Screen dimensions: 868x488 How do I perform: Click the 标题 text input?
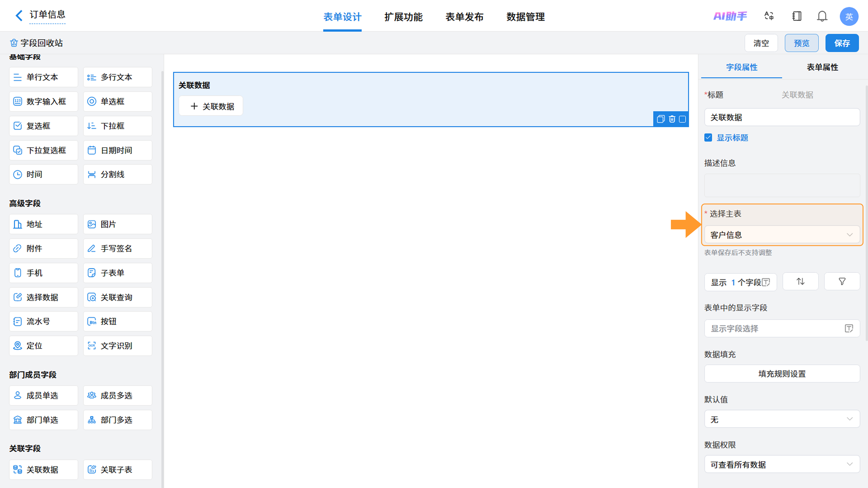tap(782, 117)
